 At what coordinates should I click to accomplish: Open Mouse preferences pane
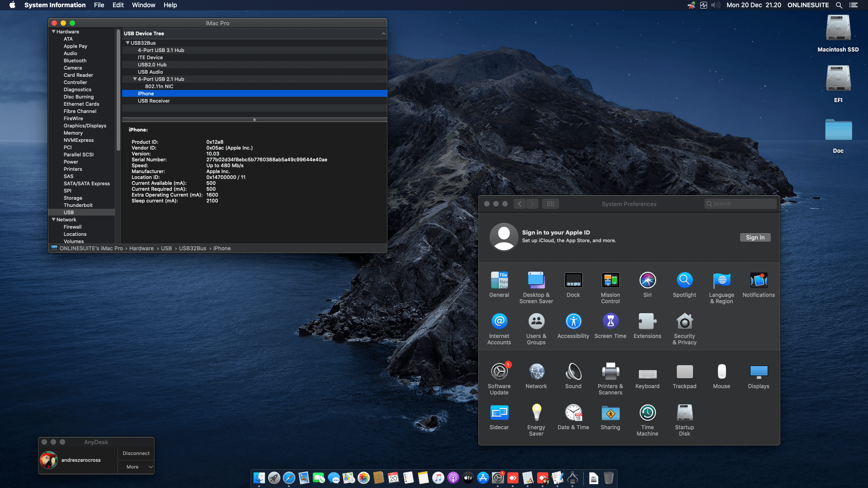[x=722, y=375]
